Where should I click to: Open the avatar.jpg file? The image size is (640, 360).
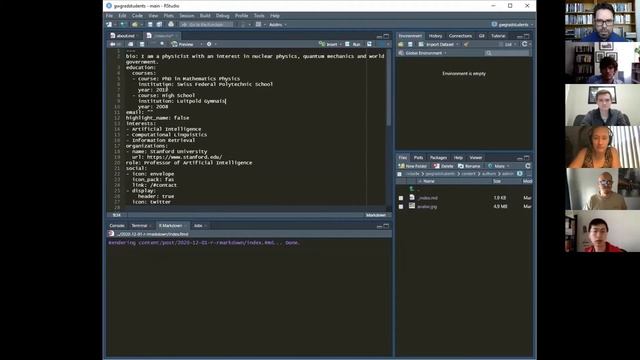coord(427,207)
